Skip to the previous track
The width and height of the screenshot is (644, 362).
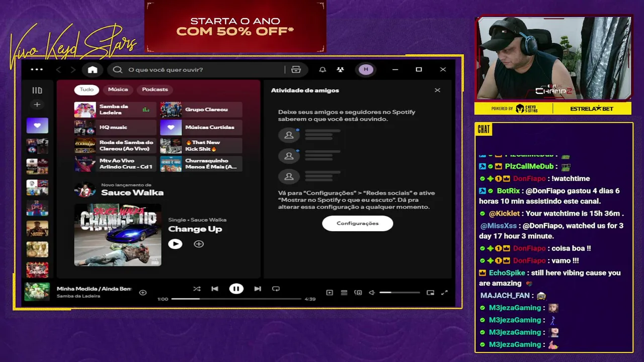click(215, 289)
